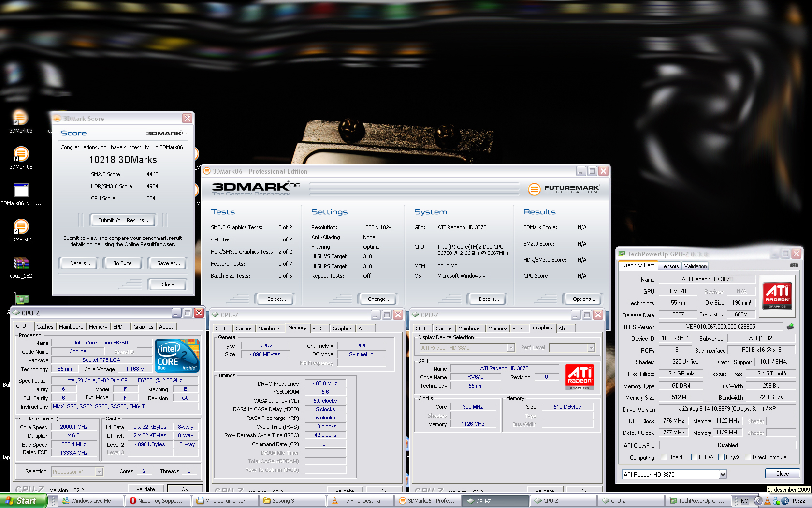This screenshot has width=812, height=508.
Task: Click the ATI Radeon logo in GPU-Z
Action: [777, 295]
